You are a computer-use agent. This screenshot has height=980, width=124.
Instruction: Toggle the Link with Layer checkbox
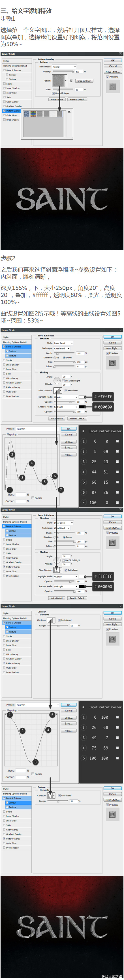pos(54,93)
